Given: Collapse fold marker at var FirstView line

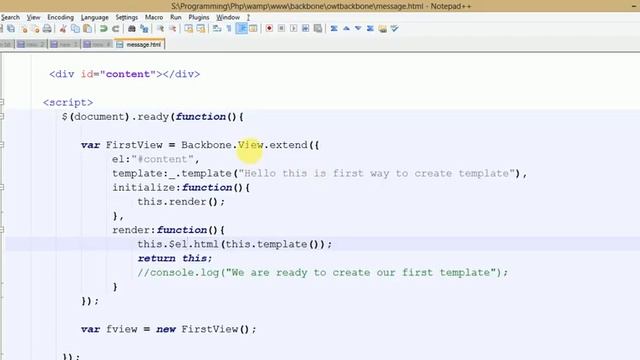Looking at the screenshot, I should (x=2, y=144).
